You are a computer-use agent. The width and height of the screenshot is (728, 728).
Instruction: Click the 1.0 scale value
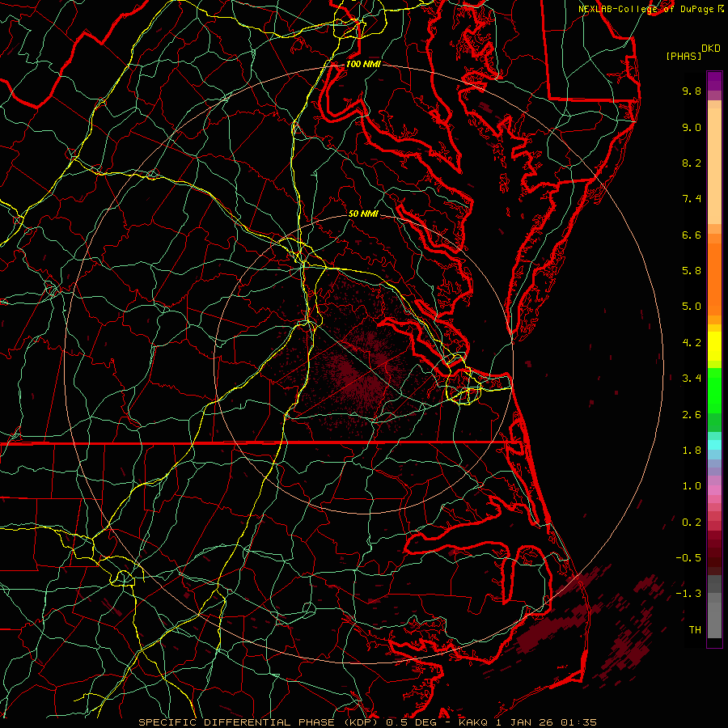[x=692, y=486]
